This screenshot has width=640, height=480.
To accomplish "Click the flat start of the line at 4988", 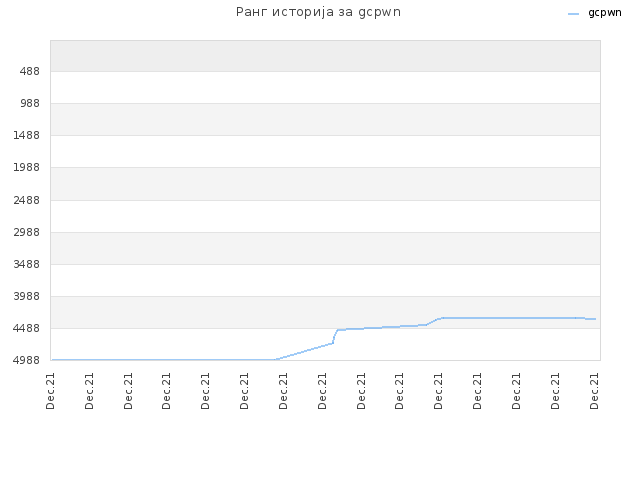I will (x=163, y=360).
